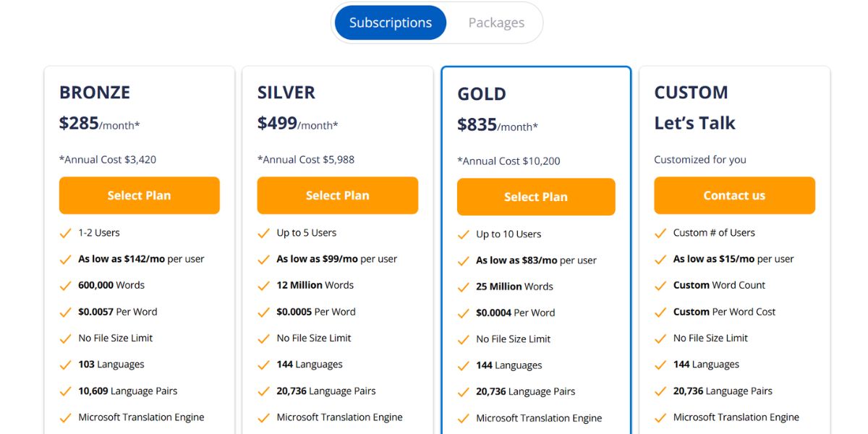Click checkmark next to 103 Languages
The height and width of the screenshot is (434, 868).
(65, 365)
